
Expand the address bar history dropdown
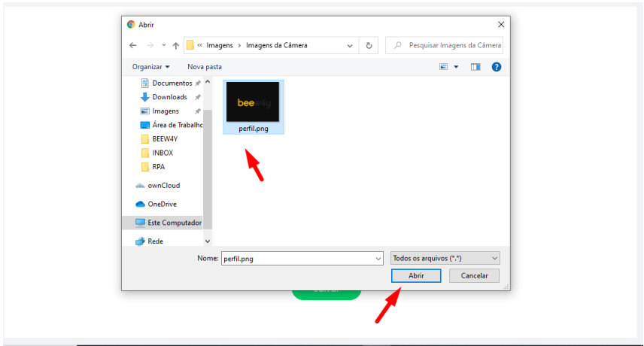click(x=350, y=46)
